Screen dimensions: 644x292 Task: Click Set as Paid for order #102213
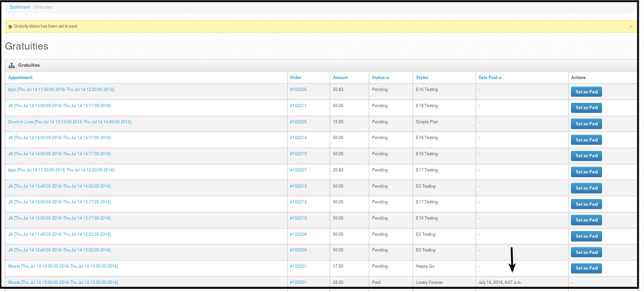tap(586, 188)
